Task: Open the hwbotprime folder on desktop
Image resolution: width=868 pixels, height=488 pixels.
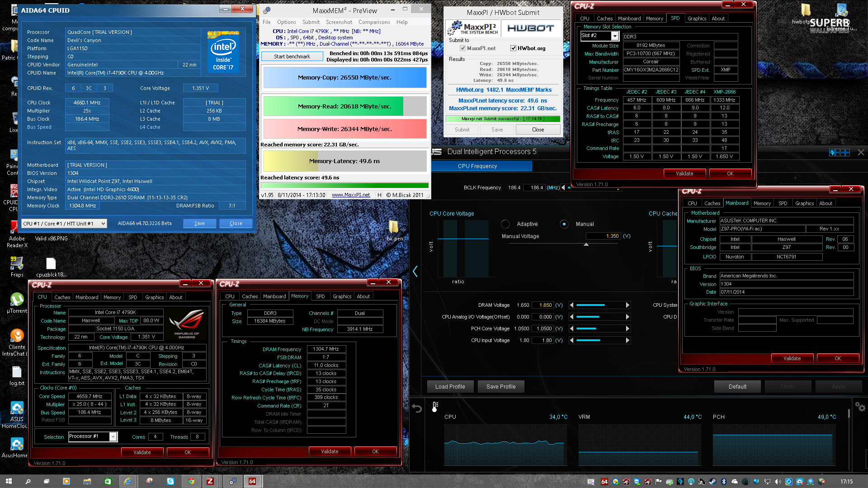Action: coord(806,14)
